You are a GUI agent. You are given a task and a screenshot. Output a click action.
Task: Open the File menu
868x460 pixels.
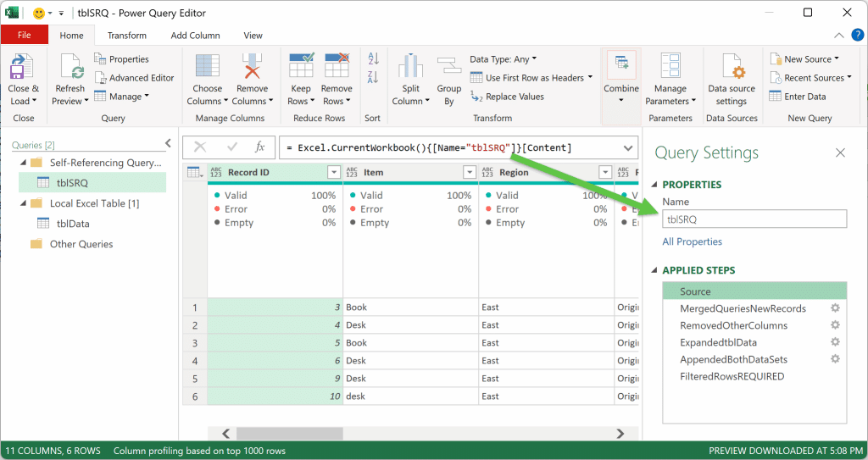pos(25,36)
